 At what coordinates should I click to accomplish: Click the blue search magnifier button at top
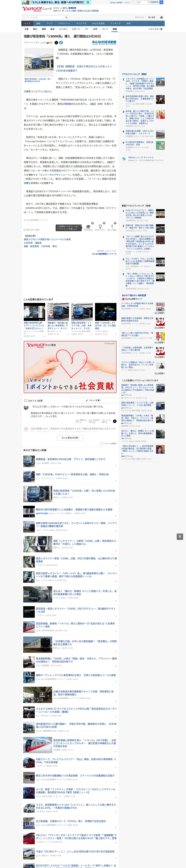click(161, 2)
